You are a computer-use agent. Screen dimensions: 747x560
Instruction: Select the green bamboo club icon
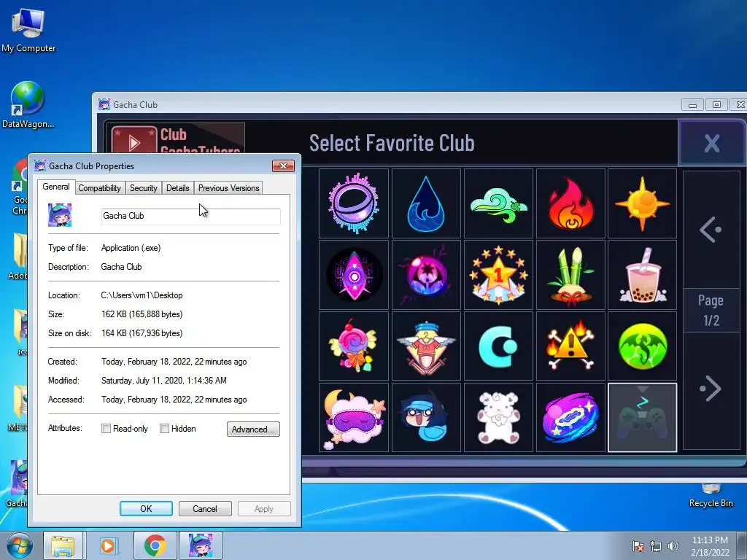click(x=570, y=275)
